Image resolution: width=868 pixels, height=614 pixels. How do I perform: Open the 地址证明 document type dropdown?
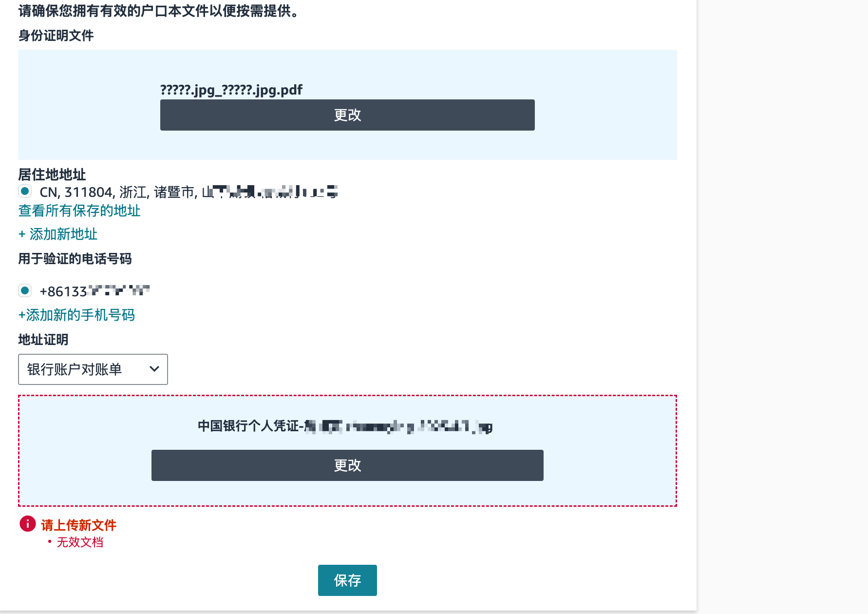pos(93,369)
